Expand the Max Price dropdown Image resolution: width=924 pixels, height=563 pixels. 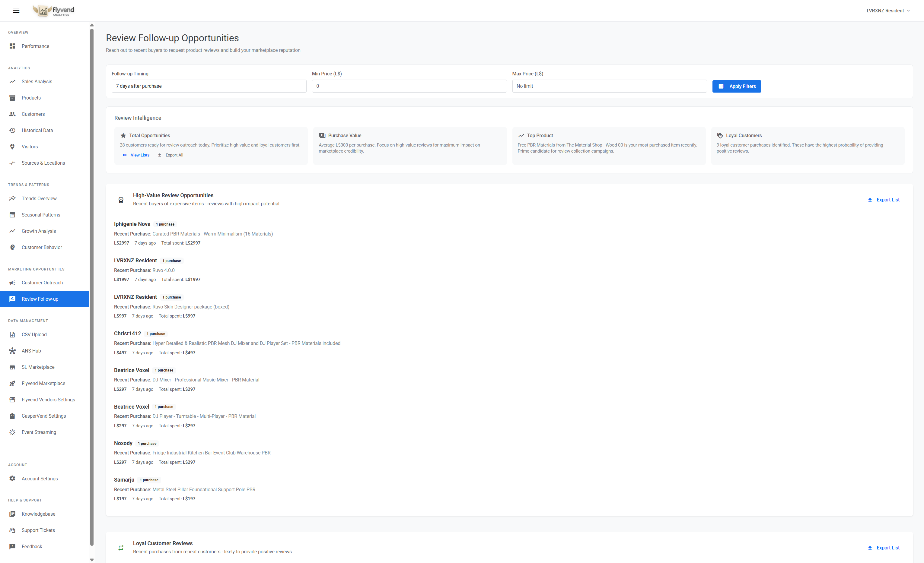609,86
